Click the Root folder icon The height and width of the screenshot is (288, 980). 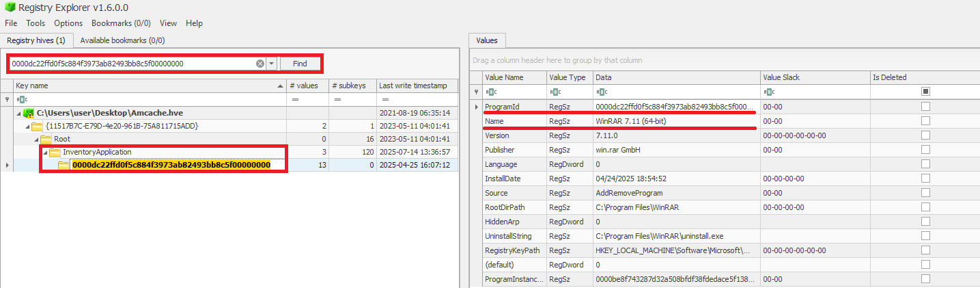point(46,139)
